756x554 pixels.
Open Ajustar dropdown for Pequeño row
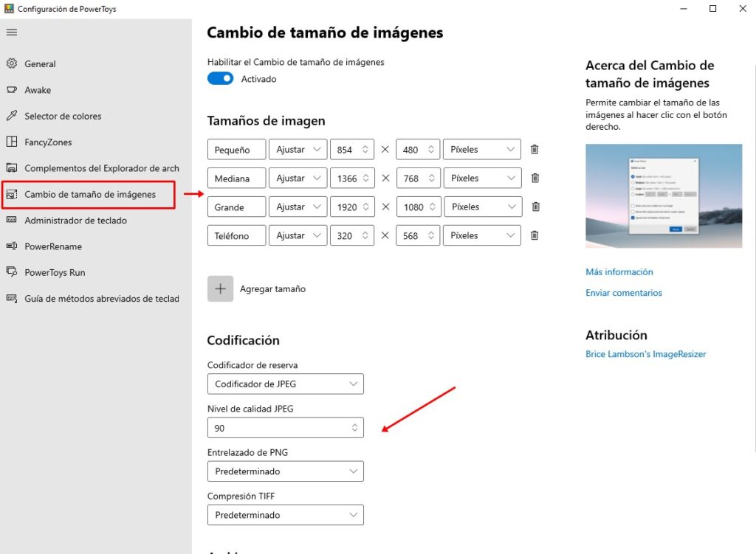[298, 149]
